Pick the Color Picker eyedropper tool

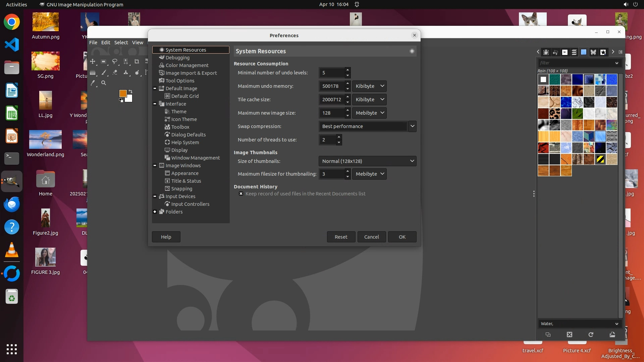tap(93, 83)
